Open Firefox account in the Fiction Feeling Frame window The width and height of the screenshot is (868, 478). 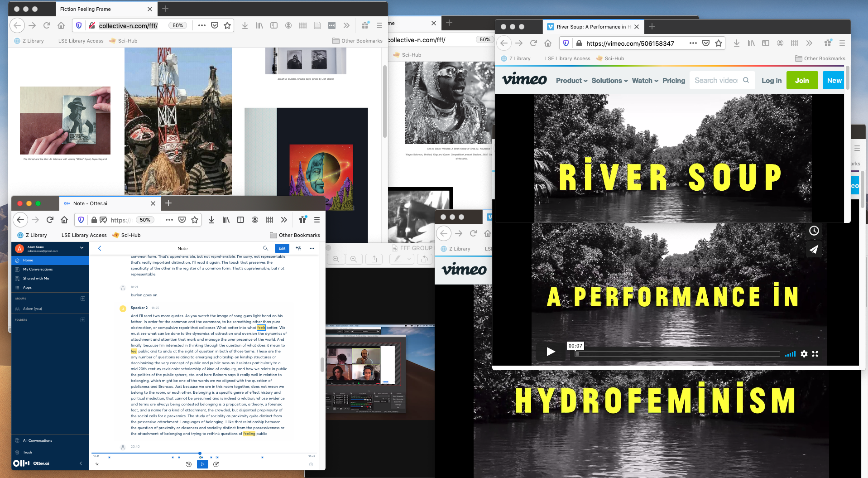288,26
